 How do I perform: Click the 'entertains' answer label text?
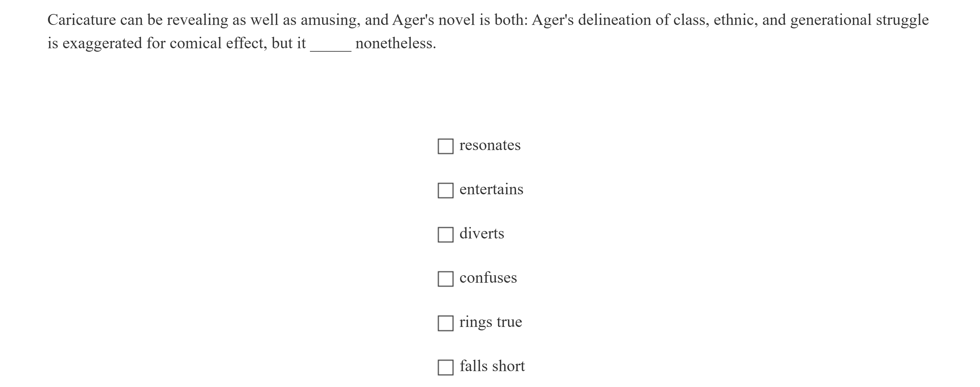pyautogui.click(x=491, y=189)
